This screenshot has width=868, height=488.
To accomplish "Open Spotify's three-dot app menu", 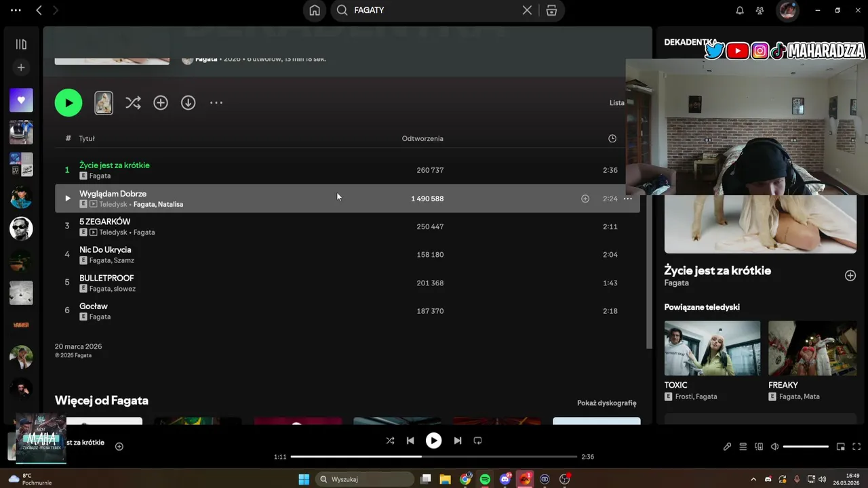I will click(16, 10).
